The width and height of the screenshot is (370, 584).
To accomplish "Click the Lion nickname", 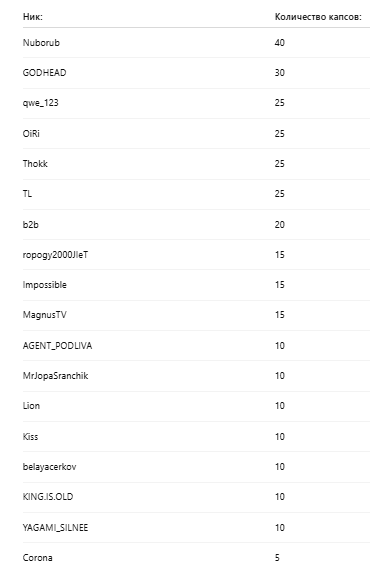I will pos(31,406).
